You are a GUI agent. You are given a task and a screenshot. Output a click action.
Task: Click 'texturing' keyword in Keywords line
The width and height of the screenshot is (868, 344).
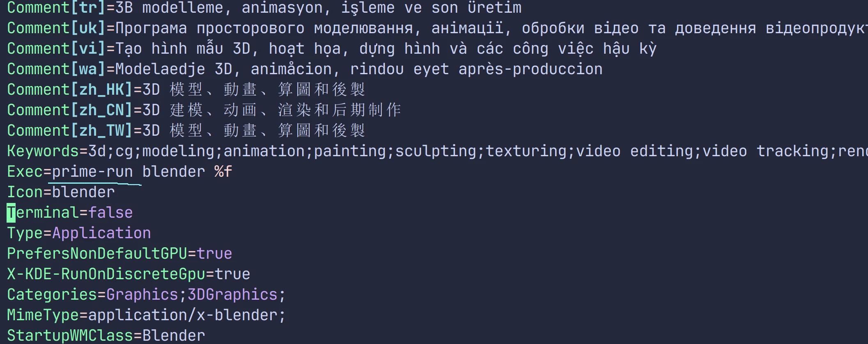[x=526, y=151]
